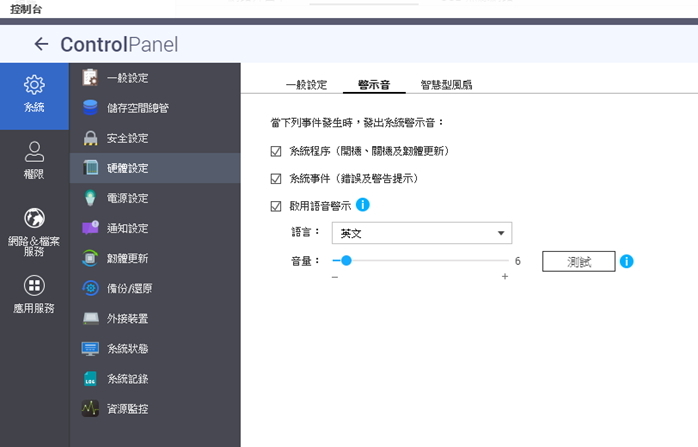Click the plus sign under volume slider
This screenshot has height=447, width=698.
pyautogui.click(x=505, y=276)
